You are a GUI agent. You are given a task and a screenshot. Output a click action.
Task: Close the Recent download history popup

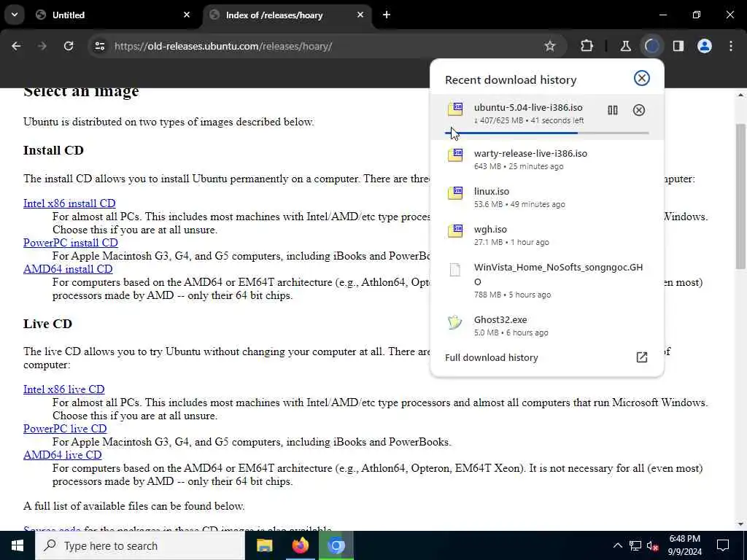tap(641, 78)
